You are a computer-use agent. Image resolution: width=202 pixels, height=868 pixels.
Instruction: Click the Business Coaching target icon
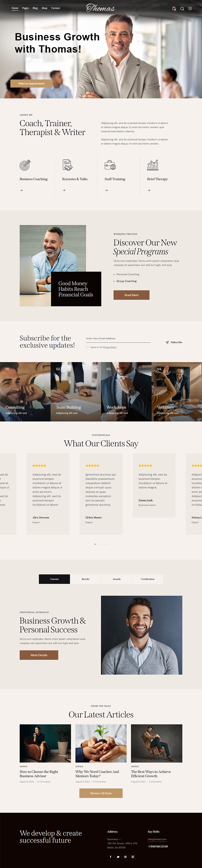coord(25,165)
